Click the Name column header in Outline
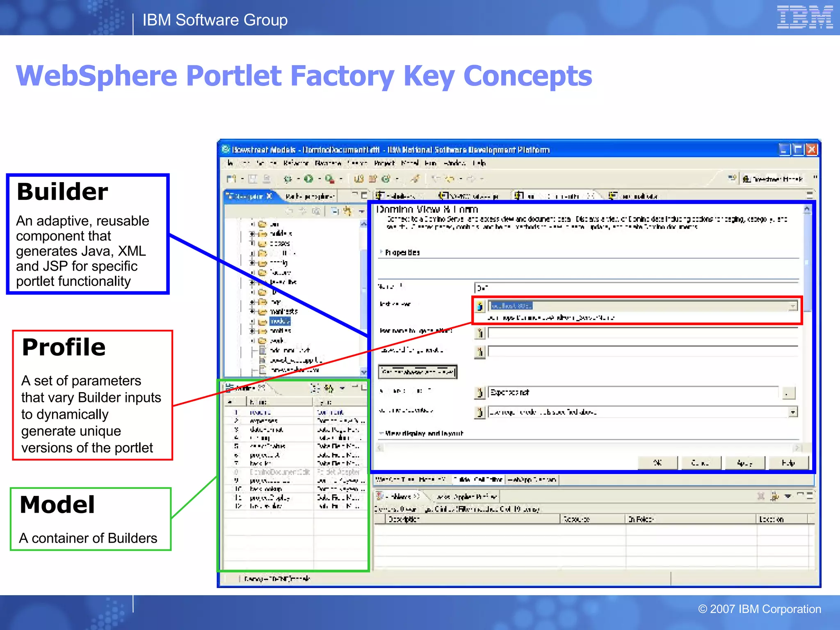Image resolution: width=840 pixels, height=630 pixels. [x=280, y=402]
